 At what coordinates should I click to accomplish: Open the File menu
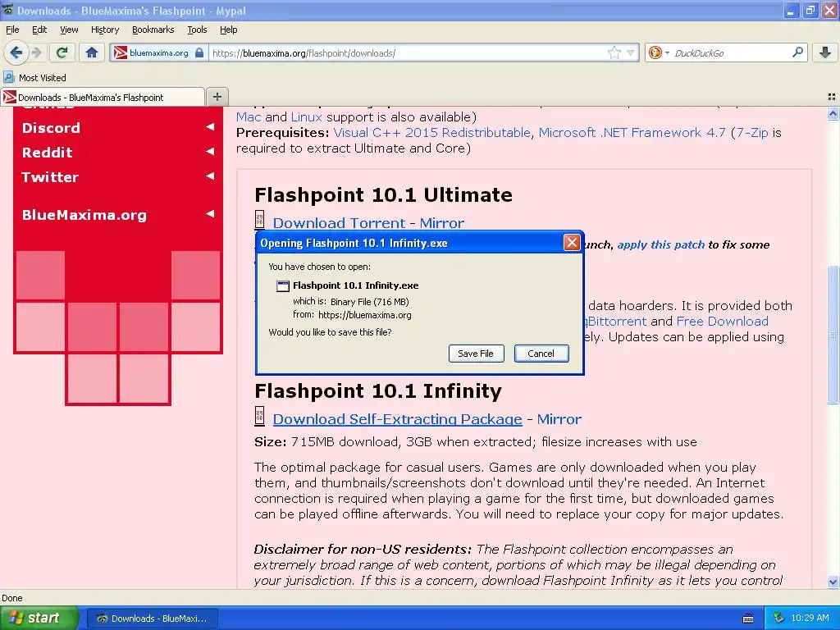pos(12,30)
